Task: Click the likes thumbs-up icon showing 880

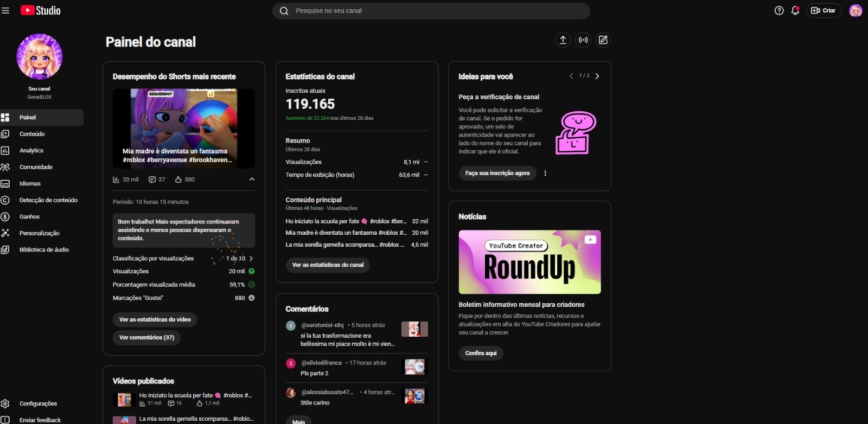Action: 178,179
